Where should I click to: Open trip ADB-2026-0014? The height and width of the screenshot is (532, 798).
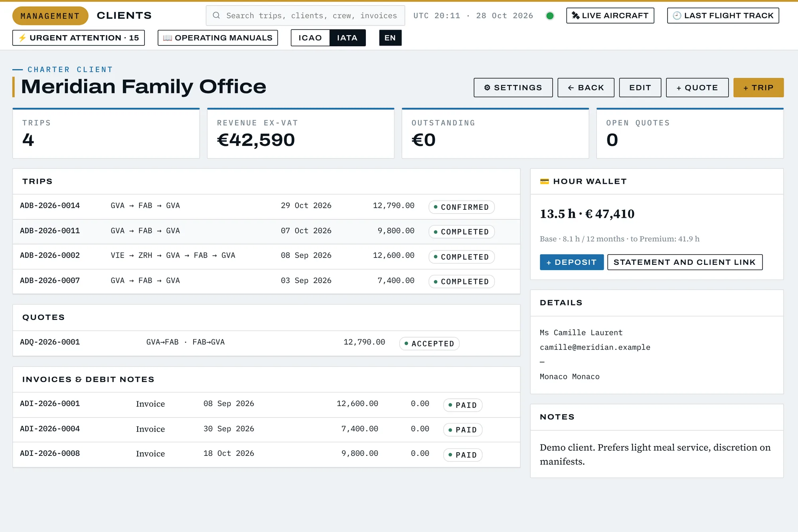tap(266, 206)
